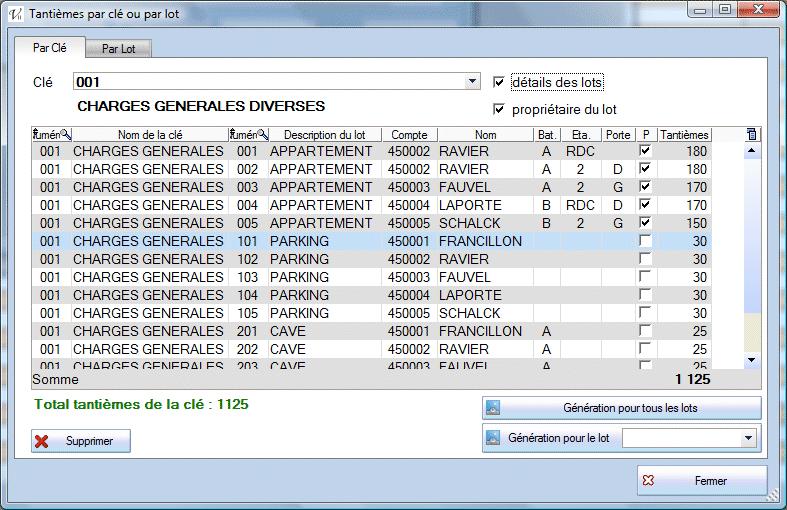
Task: Open the Clé dropdown list
Action: 473,82
